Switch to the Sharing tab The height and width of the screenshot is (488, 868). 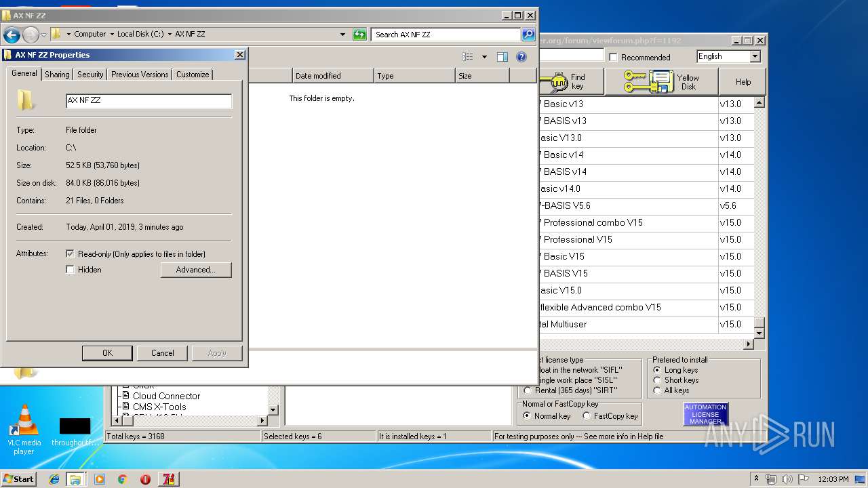(x=57, y=75)
